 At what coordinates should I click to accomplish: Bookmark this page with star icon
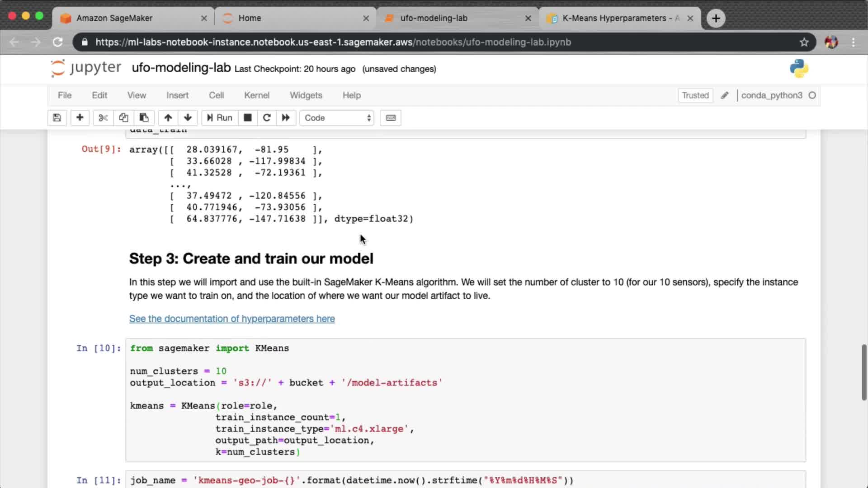[x=804, y=42]
